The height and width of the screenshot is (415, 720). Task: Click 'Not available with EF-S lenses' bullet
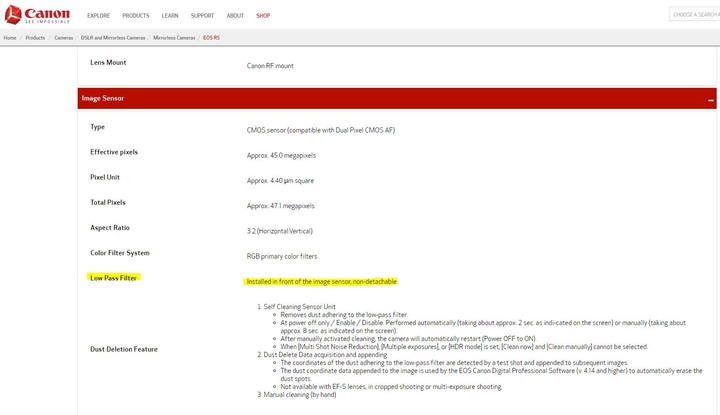(391, 387)
